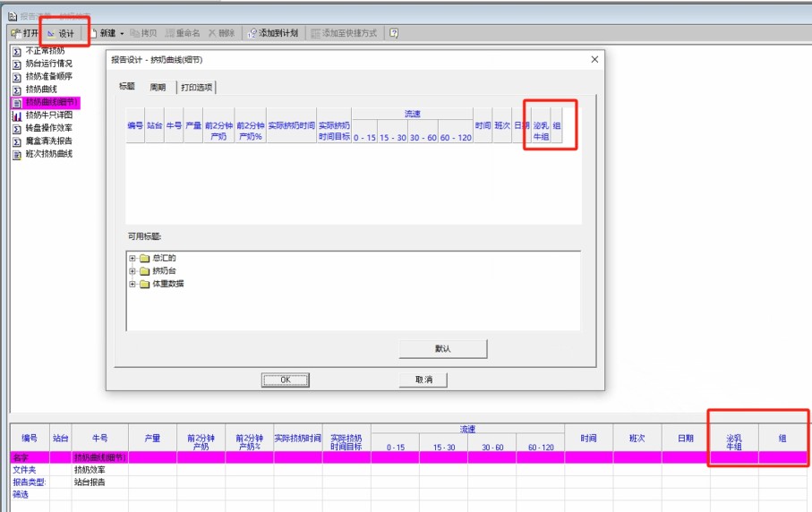The width and height of the screenshot is (812, 512).
Task: Select the 班次挤奶曲线 report item
Action: [x=48, y=154]
